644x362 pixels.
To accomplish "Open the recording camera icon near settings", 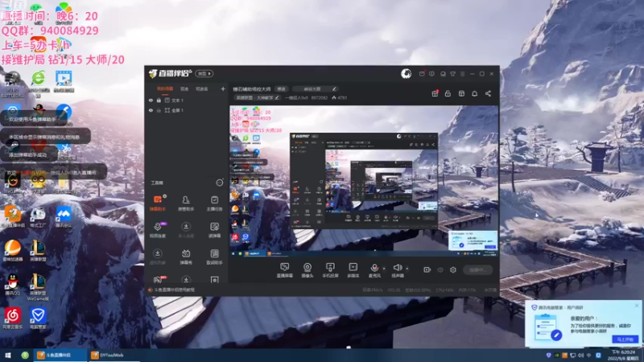I will [427, 269].
